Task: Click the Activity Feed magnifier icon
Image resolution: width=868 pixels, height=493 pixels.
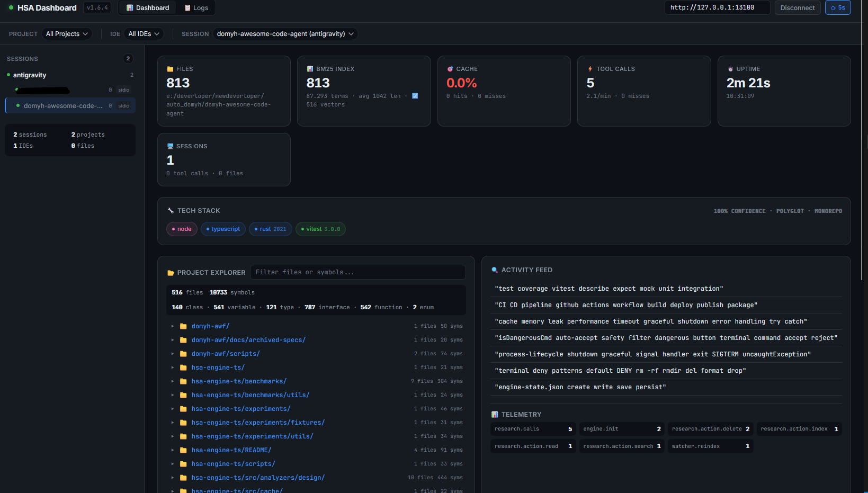Action: (x=495, y=270)
